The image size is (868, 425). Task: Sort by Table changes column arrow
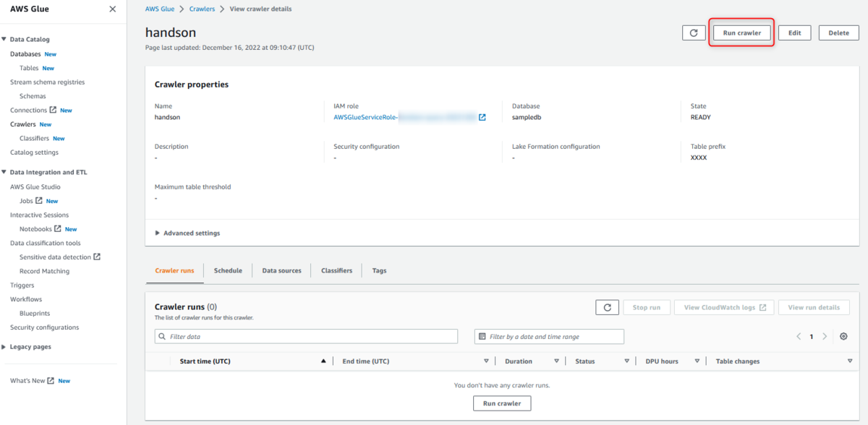[x=850, y=361]
